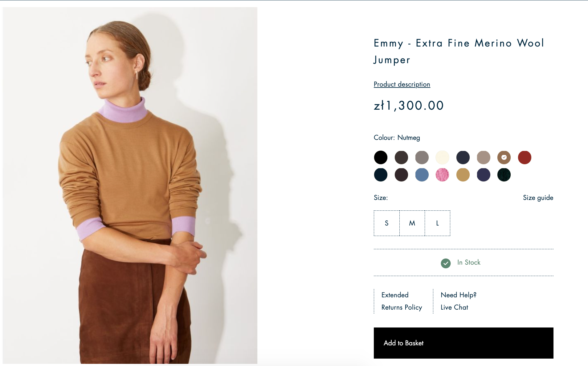This screenshot has height=366, width=588.
Task: Select the cream white colour swatch
Action: [442, 157]
